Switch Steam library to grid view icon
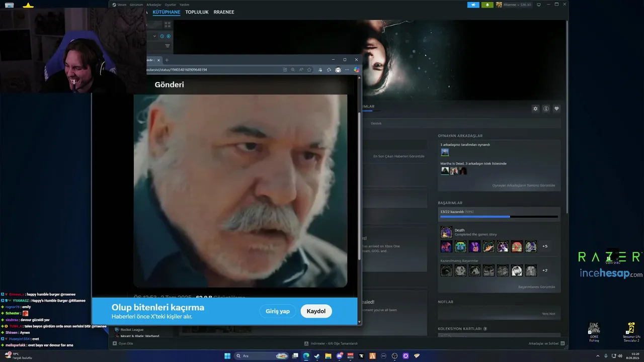The image size is (644, 362). coord(168,24)
